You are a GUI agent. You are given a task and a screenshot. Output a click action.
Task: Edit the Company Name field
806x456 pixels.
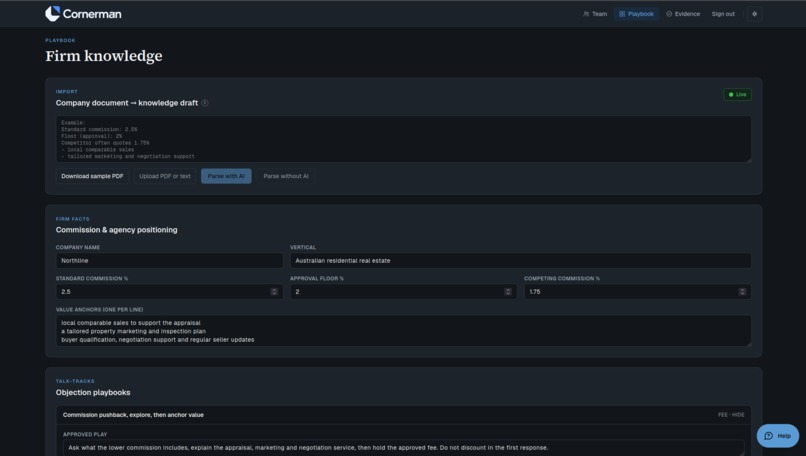tap(169, 261)
